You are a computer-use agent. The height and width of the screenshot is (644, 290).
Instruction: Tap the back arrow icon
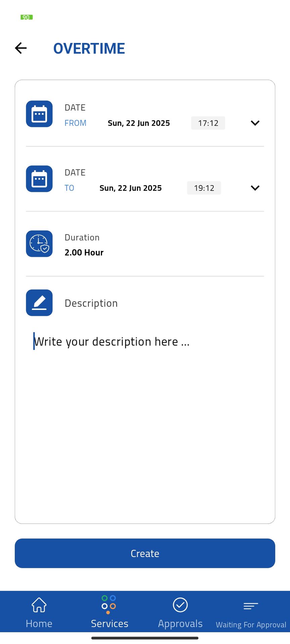pyautogui.click(x=21, y=48)
